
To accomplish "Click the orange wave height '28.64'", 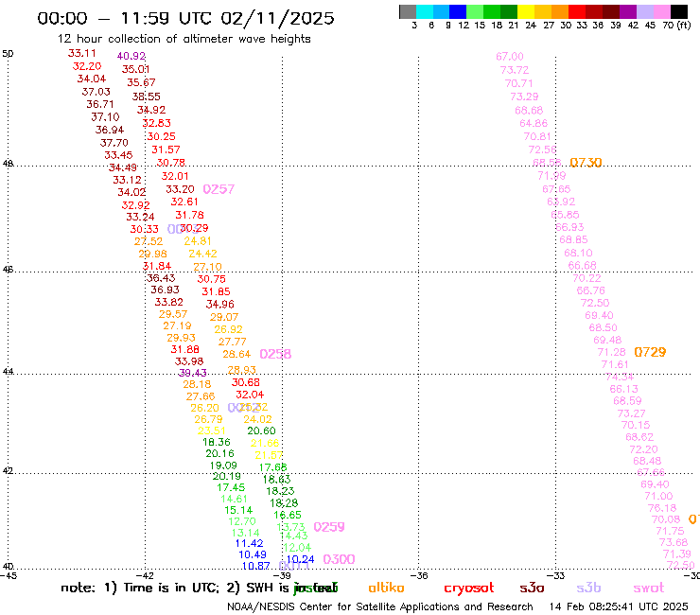I will [236, 354].
